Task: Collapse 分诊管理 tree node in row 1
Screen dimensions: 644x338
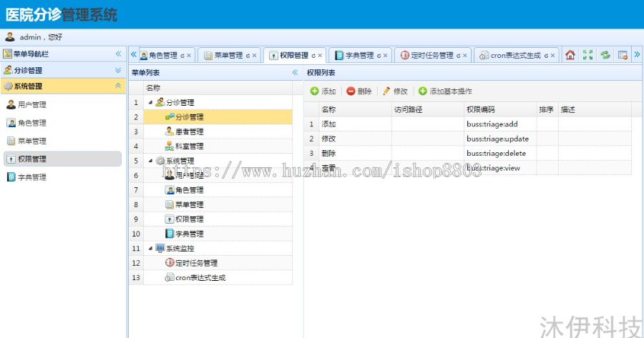Action: click(150, 103)
